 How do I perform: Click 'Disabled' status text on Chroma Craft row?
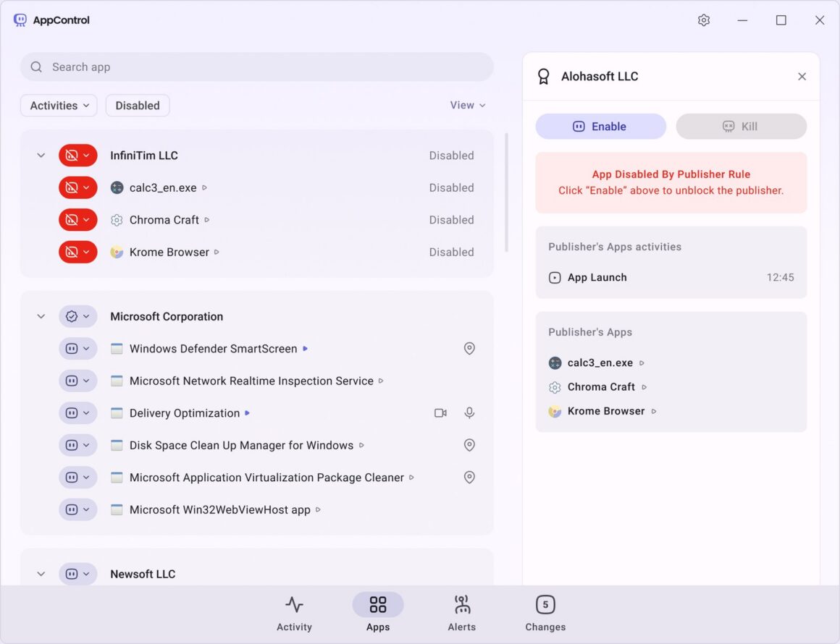451,220
